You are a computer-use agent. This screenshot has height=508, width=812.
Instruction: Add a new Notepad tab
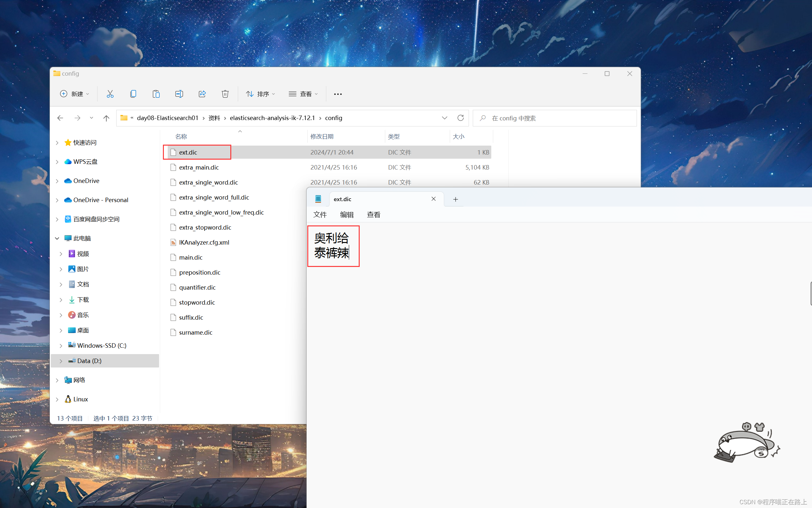[456, 199]
